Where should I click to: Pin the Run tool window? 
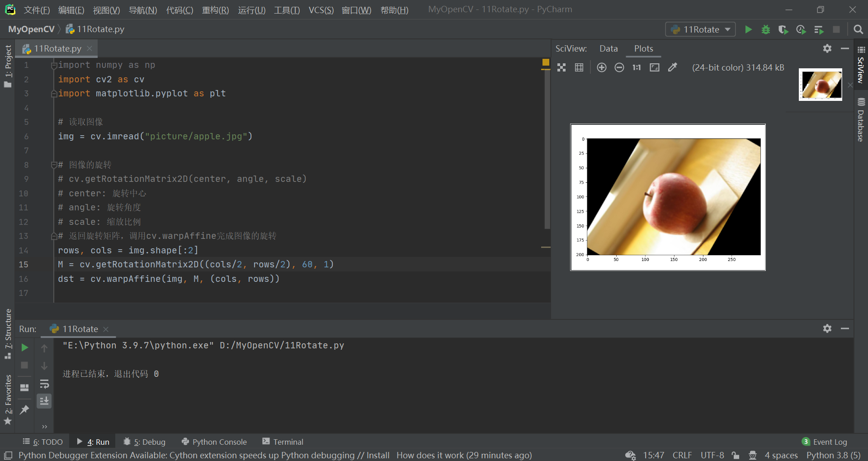[24, 409]
